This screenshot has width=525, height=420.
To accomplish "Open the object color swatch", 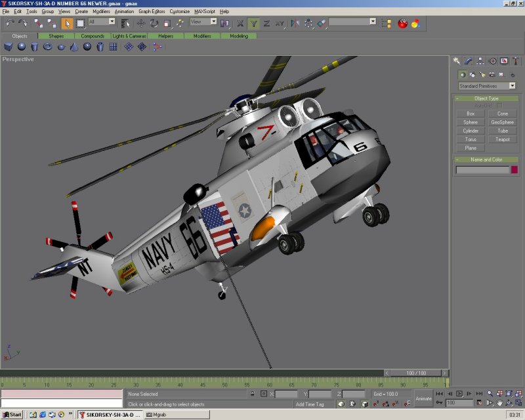I will pyautogui.click(x=514, y=170).
